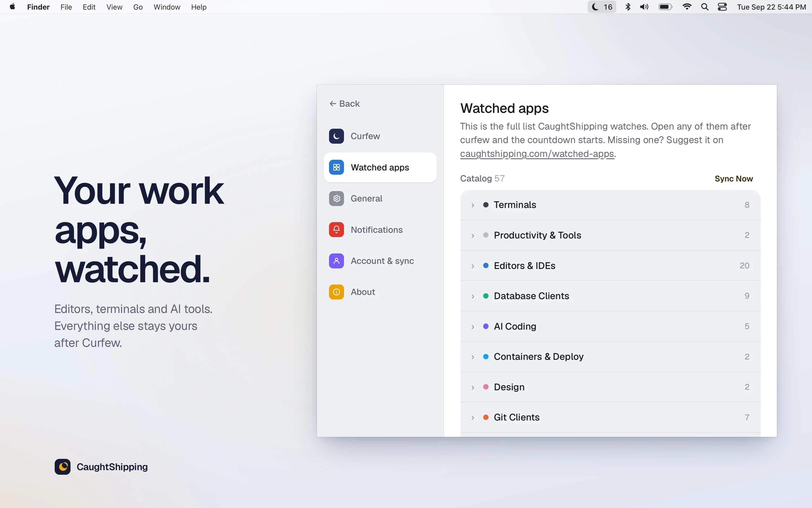Image resolution: width=812 pixels, height=508 pixels.
Task: Click Sync Now
Action: (734, 178)
